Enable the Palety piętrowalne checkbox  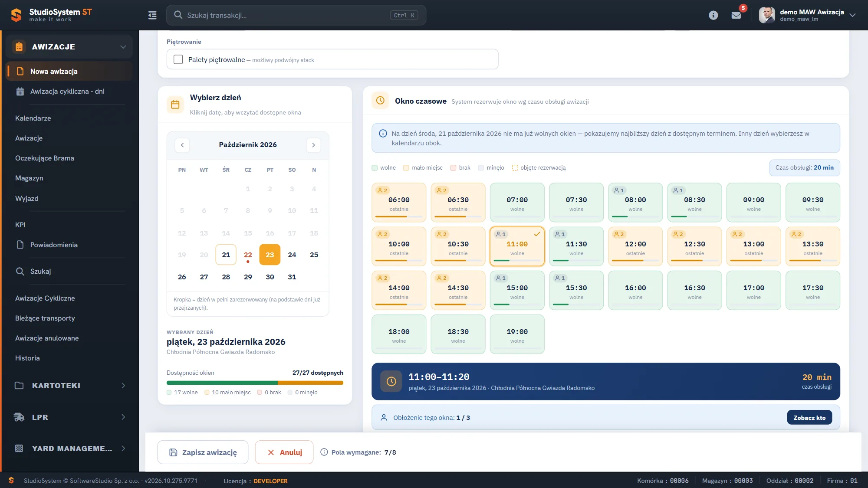[x=178, y=59]
